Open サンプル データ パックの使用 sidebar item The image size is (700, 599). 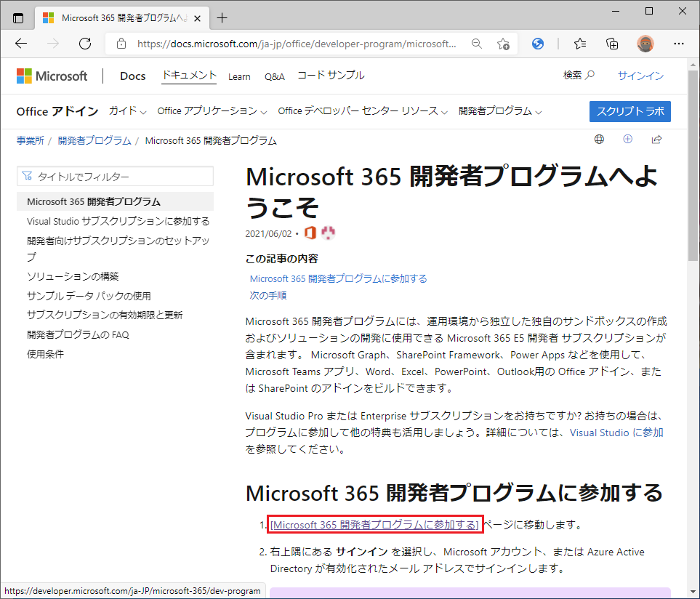(89, 296)
